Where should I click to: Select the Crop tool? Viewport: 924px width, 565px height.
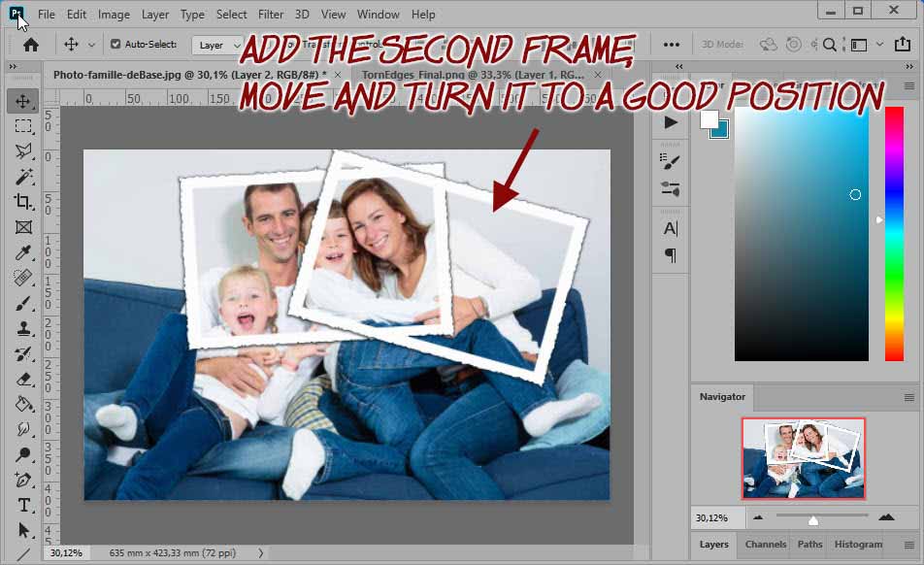point(23,202)
